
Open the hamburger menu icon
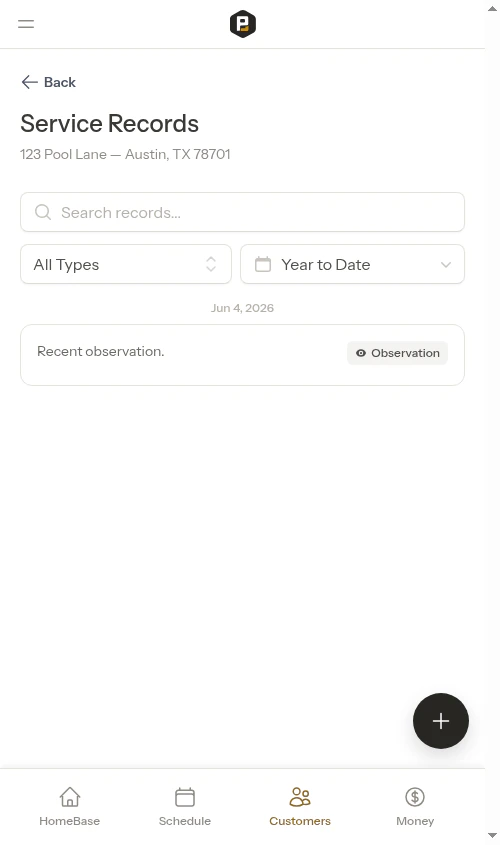(26, 24)
